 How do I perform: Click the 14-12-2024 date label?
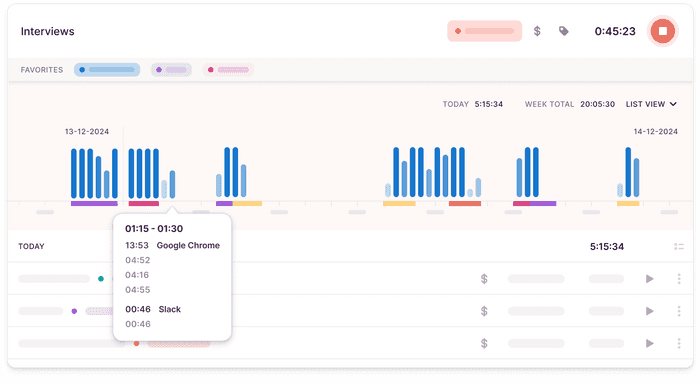tap(655, 131)
